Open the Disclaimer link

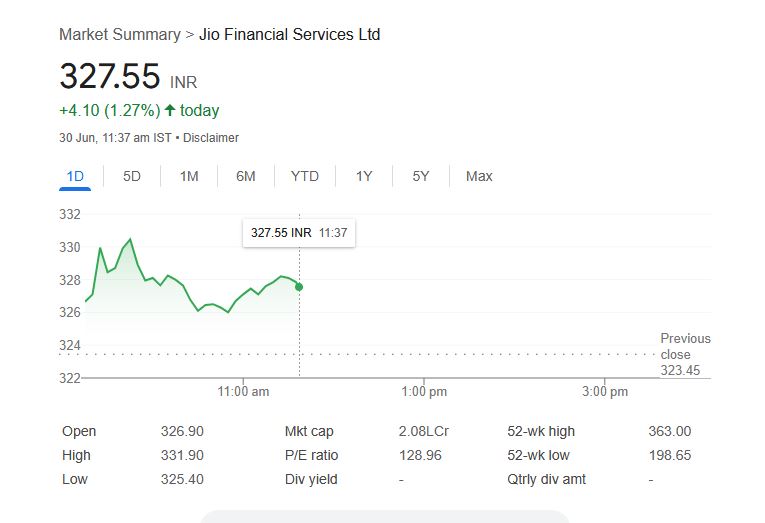(211, 138)
